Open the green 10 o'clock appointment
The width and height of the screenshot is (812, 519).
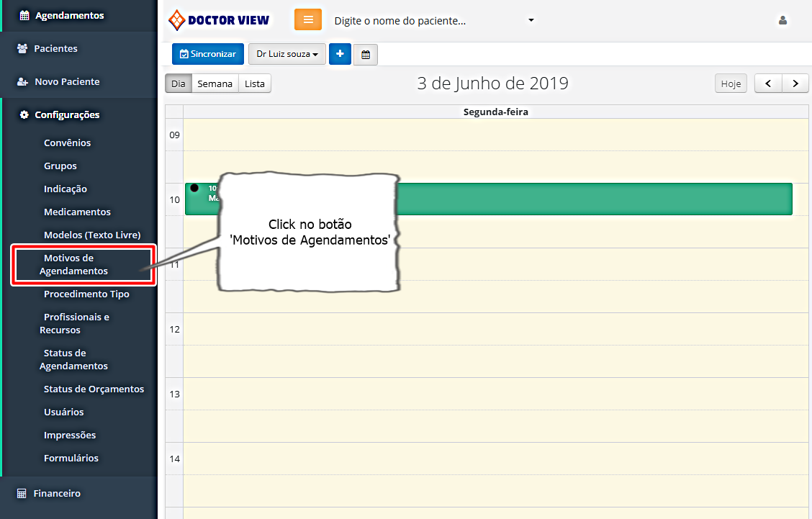(576, 199)
